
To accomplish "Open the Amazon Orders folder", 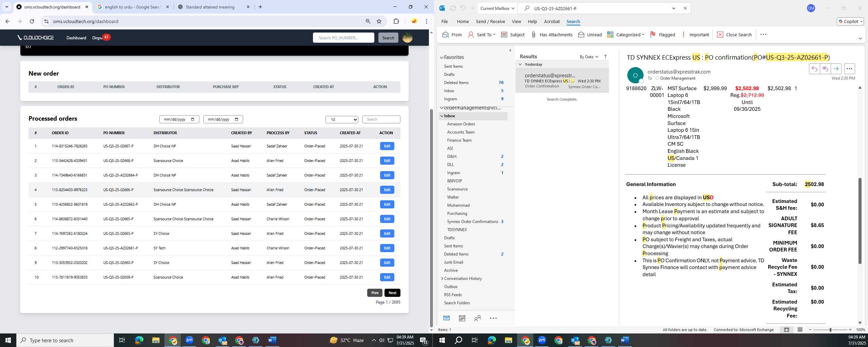I will point(461,124).
